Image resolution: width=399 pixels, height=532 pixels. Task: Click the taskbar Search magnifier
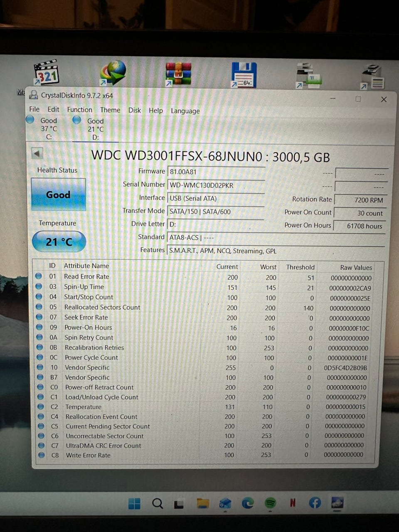point(158,503)
